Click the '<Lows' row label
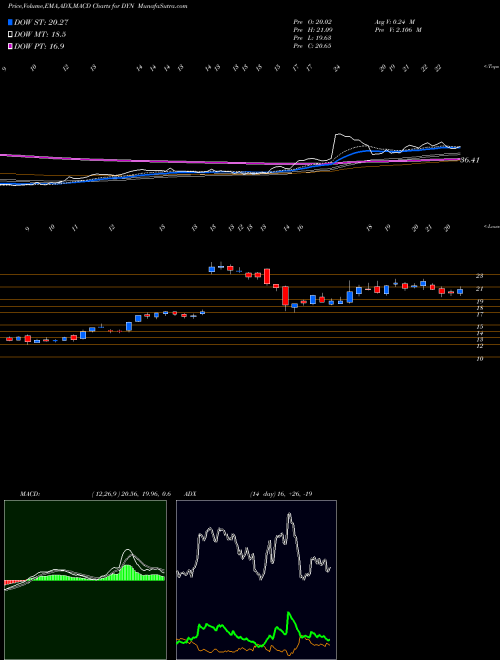 coord(491,226)
